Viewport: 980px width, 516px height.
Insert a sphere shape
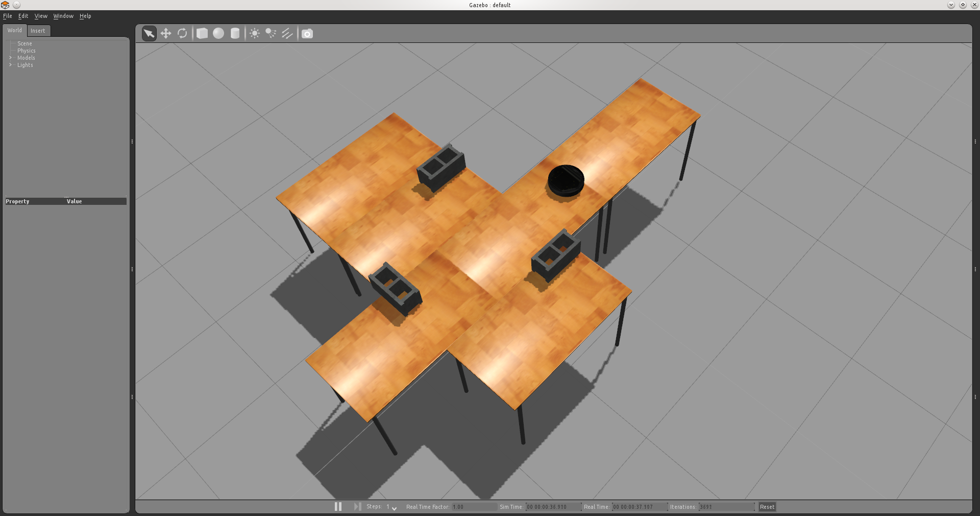(x=218, y=34)
